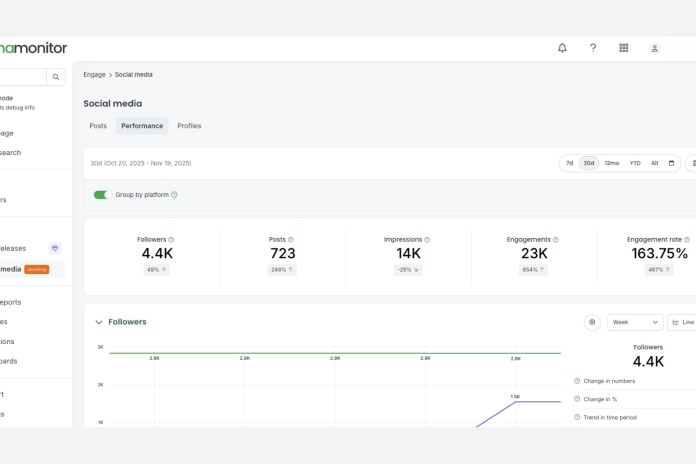Screen dimensions: 696x464
Task: Click the search magnifier icon
Action: click(x=55, y=77)
